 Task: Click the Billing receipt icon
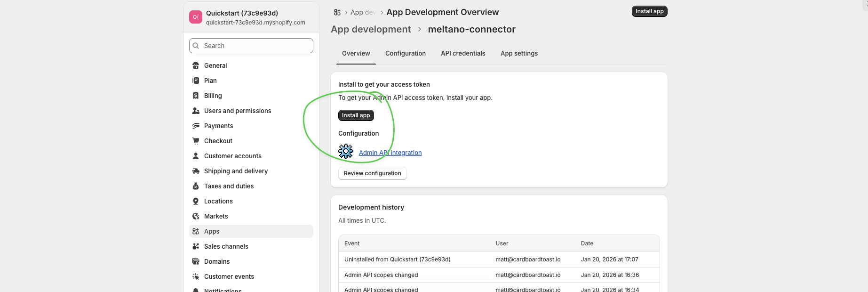coord(196,96)
